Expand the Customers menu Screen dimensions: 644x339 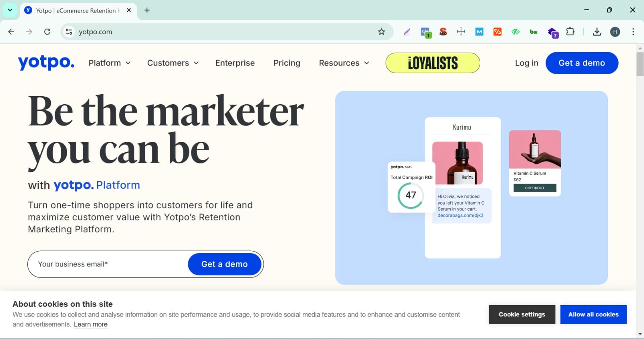(173, 63)
